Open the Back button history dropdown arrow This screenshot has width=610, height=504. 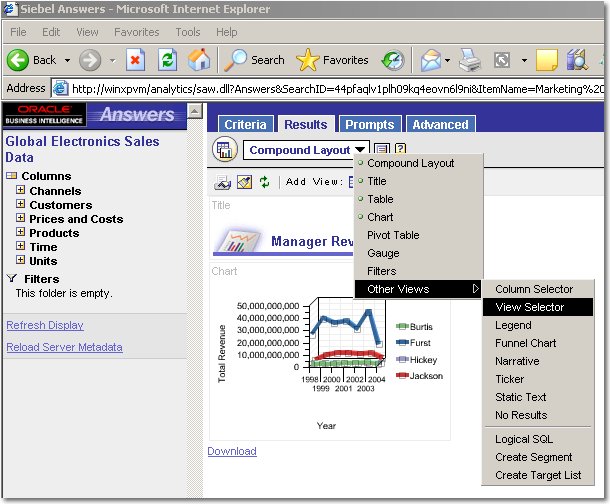[x=68, y=61]
